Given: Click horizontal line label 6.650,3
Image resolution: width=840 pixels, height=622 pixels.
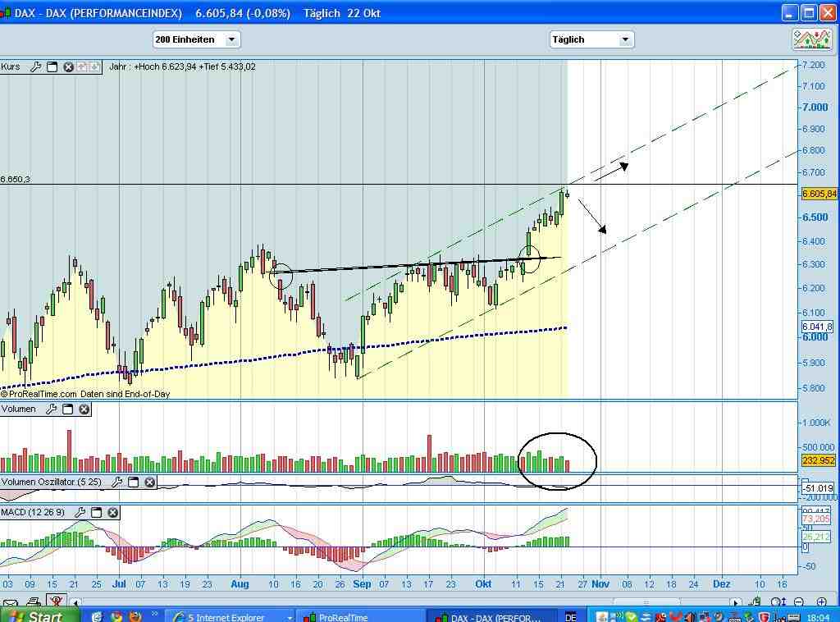Looking at the screenshot, I should (16, 179).
